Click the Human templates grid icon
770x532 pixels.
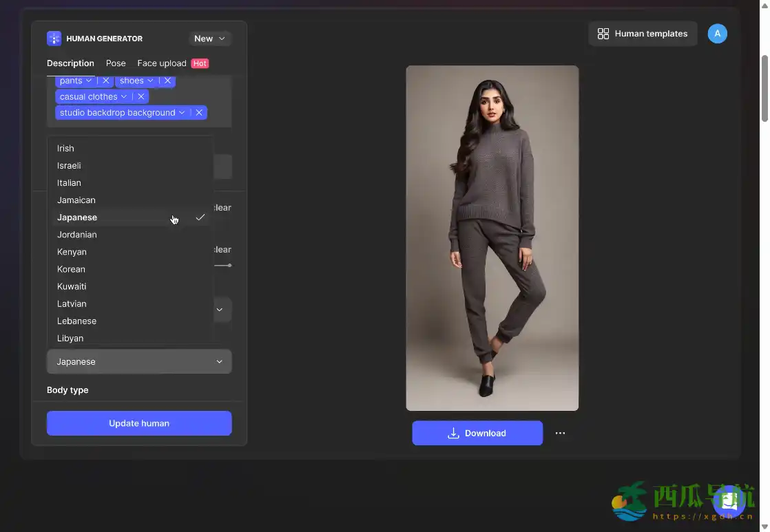(x=603, y=34)
